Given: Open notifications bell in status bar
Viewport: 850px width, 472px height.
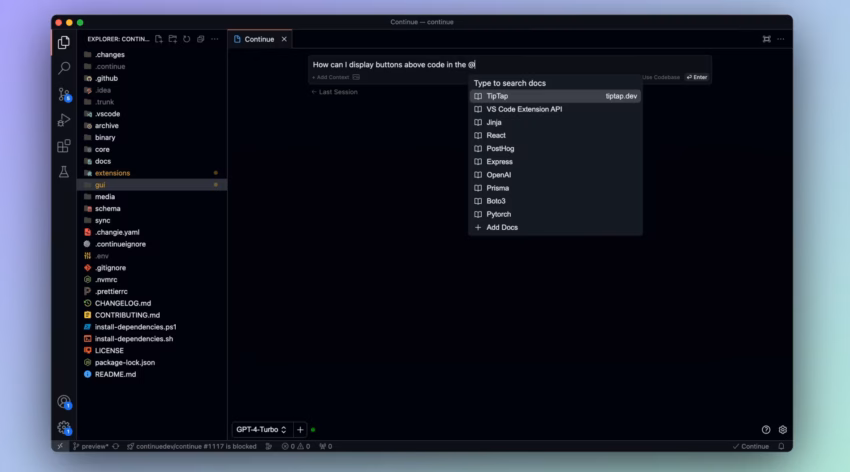Looking at the screenshot, I should [x=781, y=447].
